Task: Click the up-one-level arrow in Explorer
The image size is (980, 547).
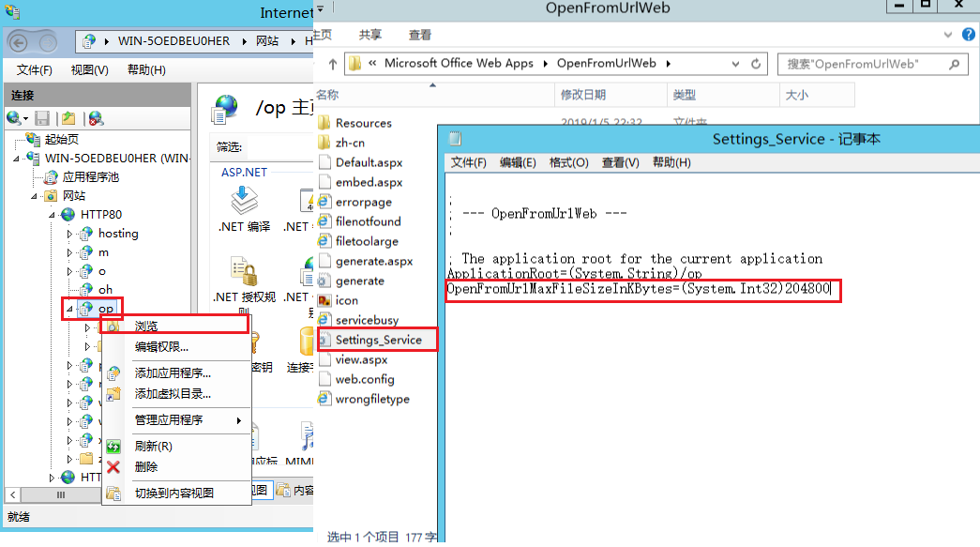Action: [x=333, y=64]
